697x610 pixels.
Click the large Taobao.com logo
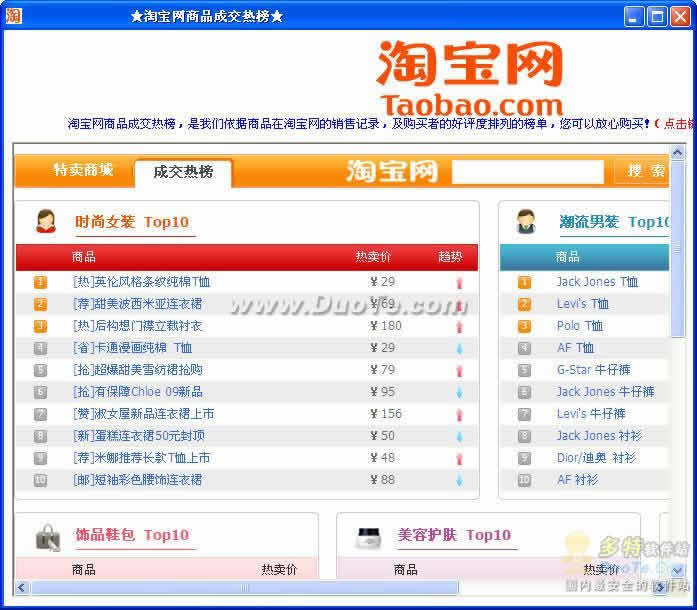[470, 78]
